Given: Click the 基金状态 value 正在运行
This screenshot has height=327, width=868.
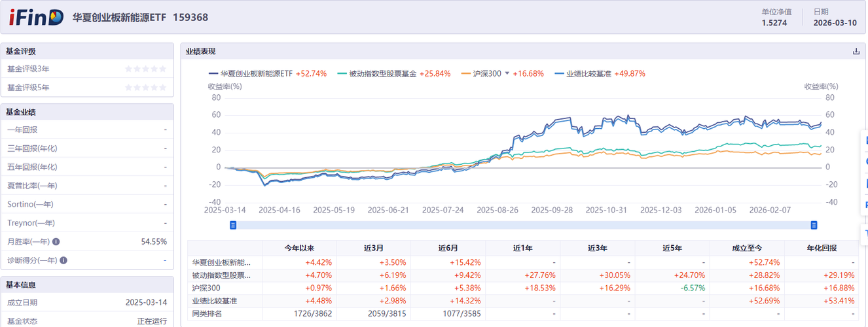Looking at the screenshot, I should point(152,321).
